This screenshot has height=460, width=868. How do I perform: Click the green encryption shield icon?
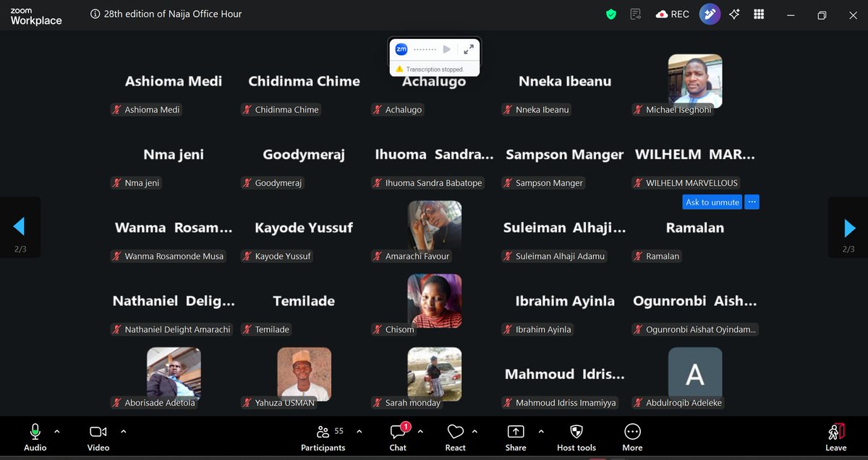point(611,14)
